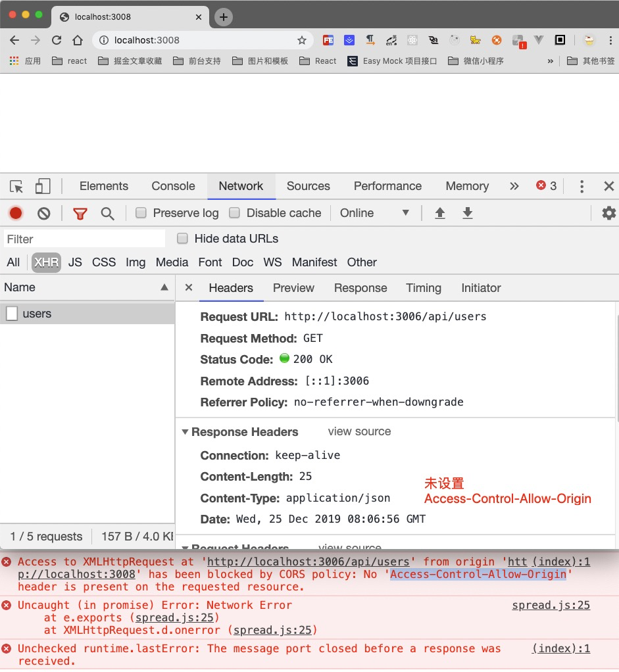The image size is (619, 672).
Task: Open network search magnifier
Action: pyautogui.click(x=107, y=214)
